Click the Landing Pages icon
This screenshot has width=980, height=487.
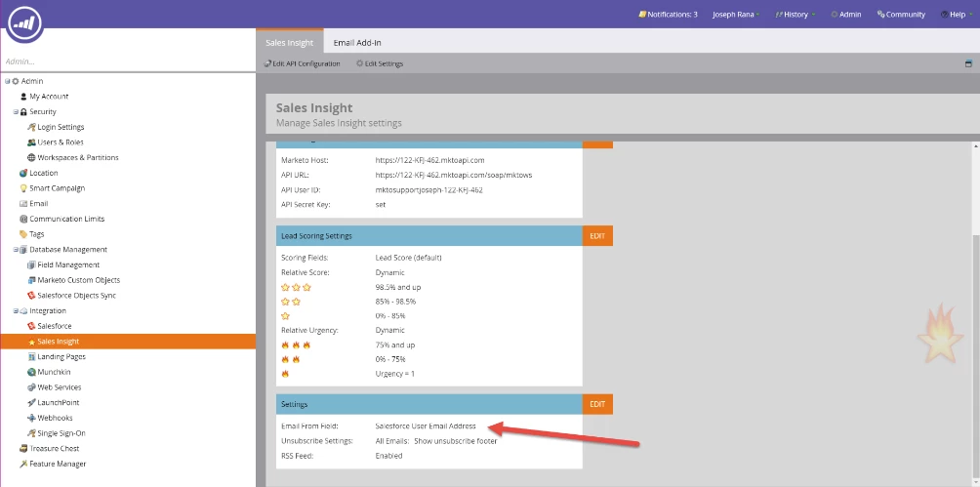click(x=31, y=357)
